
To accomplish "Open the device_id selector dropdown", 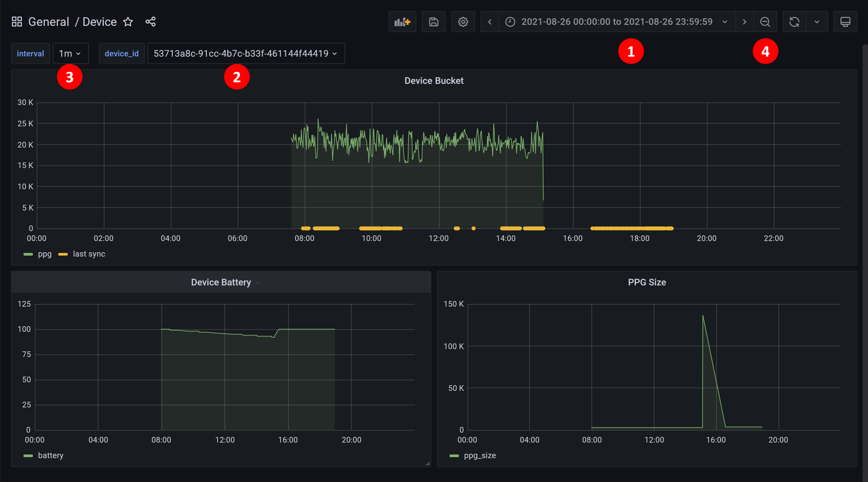I will click(x=246, y=53).
